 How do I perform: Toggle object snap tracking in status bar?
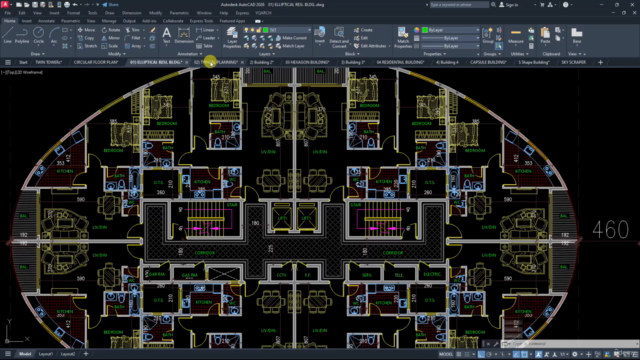[516, 354]
